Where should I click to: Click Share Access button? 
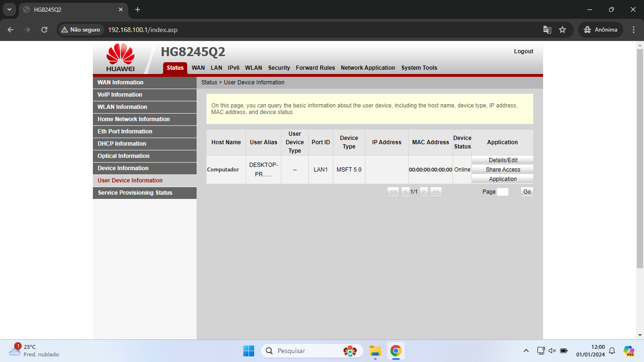[x=503, y=170]
